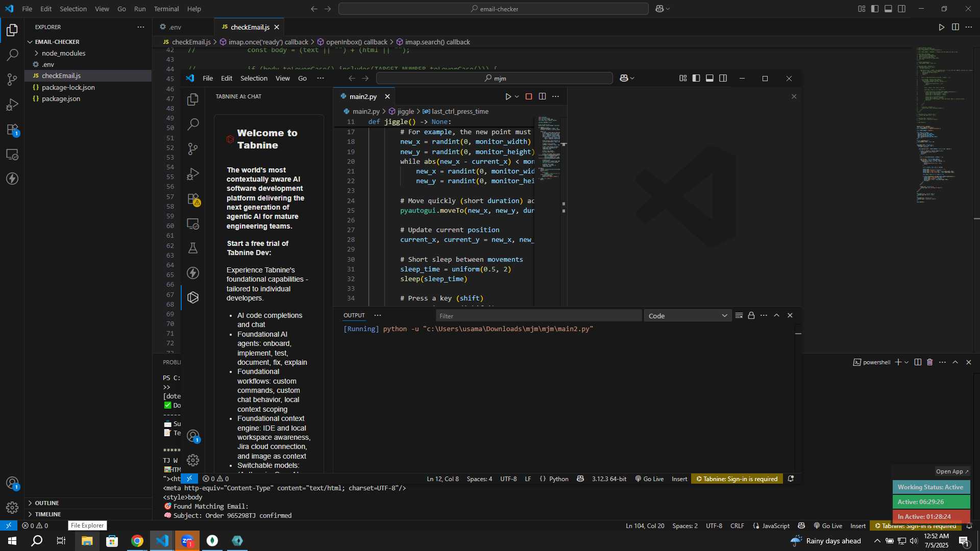980x551 pixels.
Task: Expand TIMELINE section in Explorer
Action: coord(48,514)
